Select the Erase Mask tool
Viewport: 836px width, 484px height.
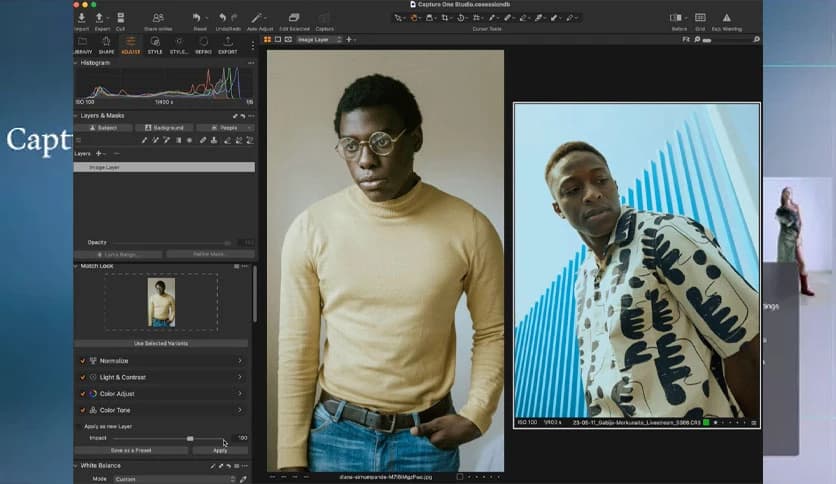227,140
